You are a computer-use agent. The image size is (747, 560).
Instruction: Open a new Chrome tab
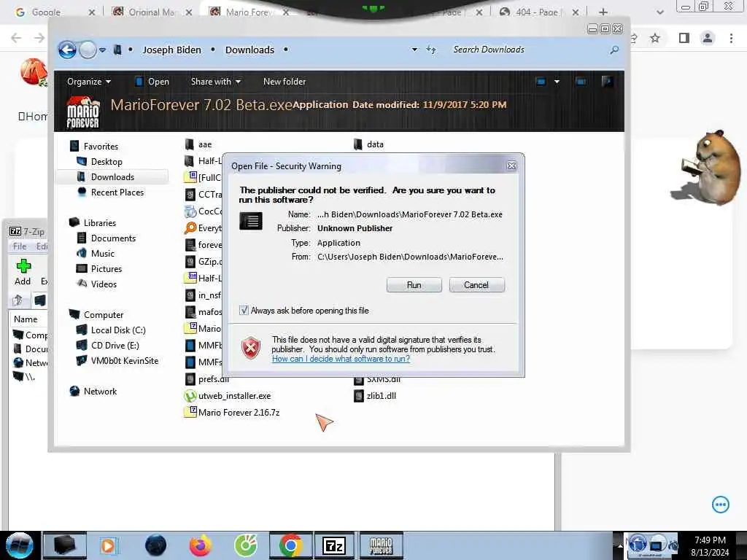[x=603, y=12]
